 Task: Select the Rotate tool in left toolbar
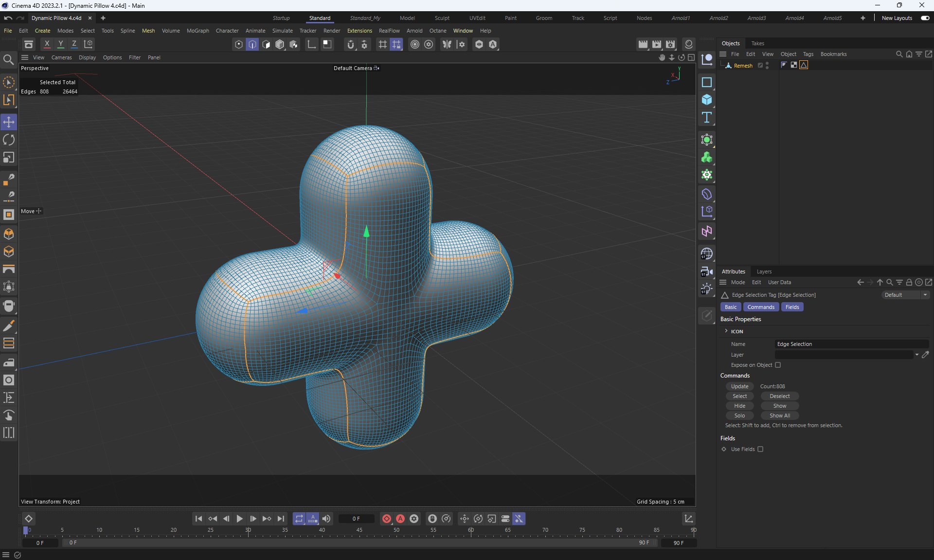pos(9,140)
